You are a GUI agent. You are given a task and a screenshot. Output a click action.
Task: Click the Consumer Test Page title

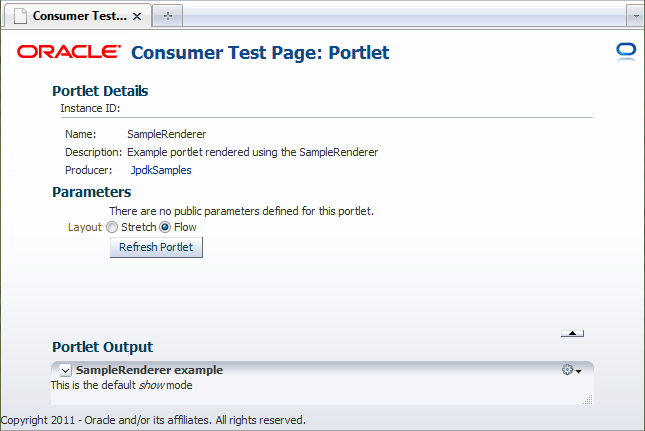click(260, 53)
